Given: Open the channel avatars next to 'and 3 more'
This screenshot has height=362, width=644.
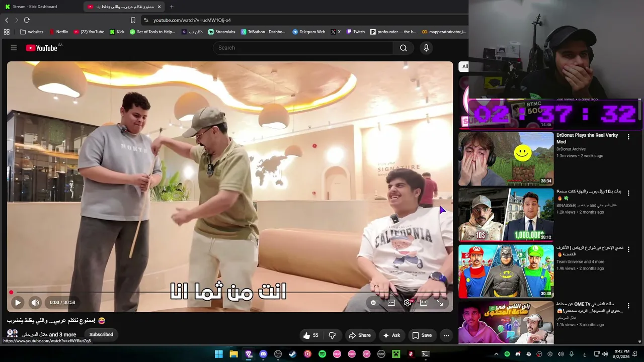Looking at the screenshot, I should click(13, 334).
